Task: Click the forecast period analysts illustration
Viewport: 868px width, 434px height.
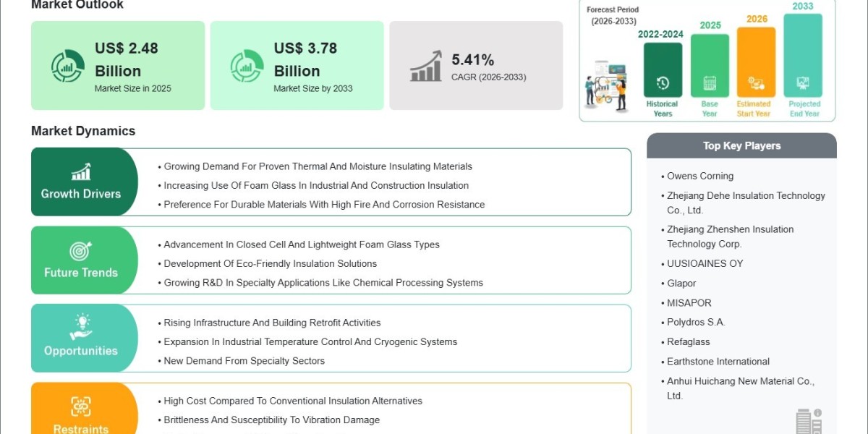Action: (607, 85)
